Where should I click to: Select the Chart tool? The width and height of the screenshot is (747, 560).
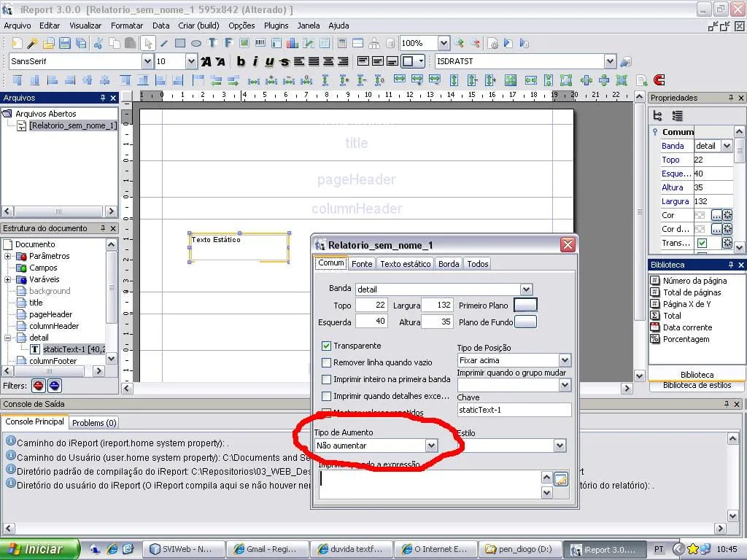click(293, 44)
